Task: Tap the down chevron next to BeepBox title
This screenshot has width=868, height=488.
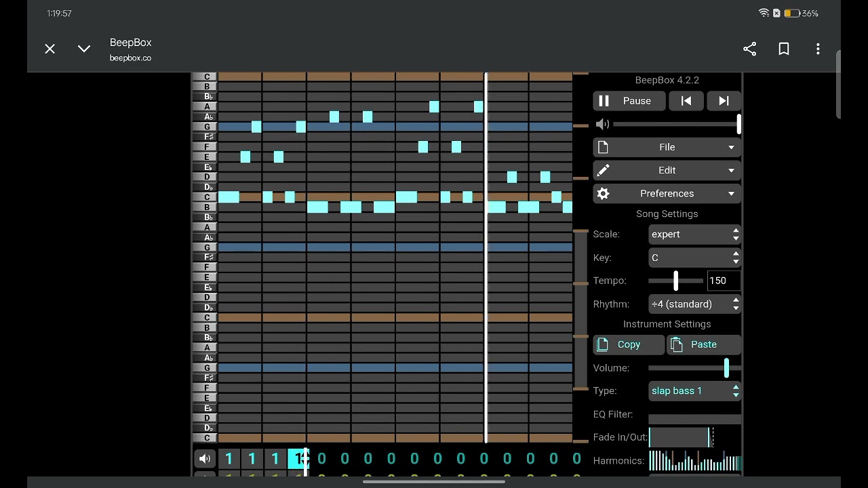Action: [x=84, y=49]
